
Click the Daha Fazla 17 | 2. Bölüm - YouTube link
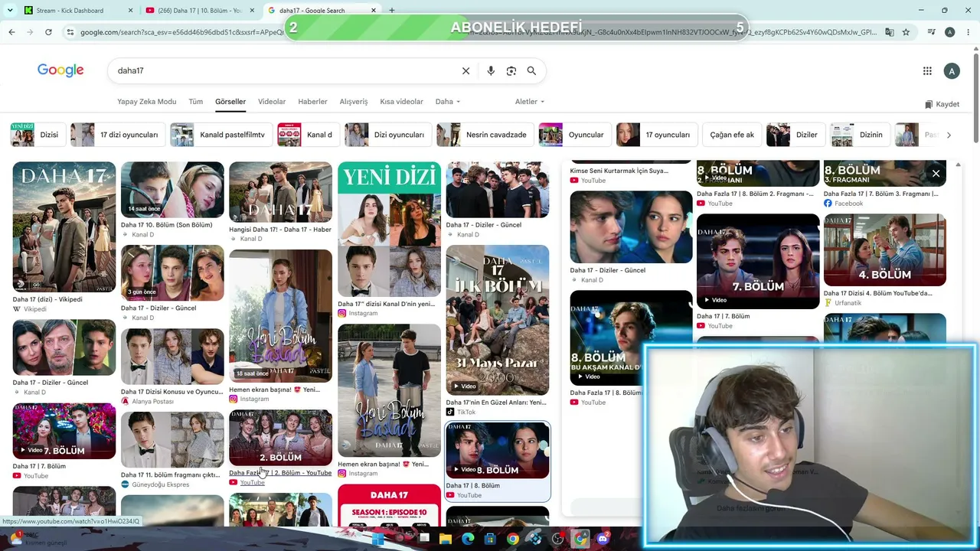[x=280, y=473]
